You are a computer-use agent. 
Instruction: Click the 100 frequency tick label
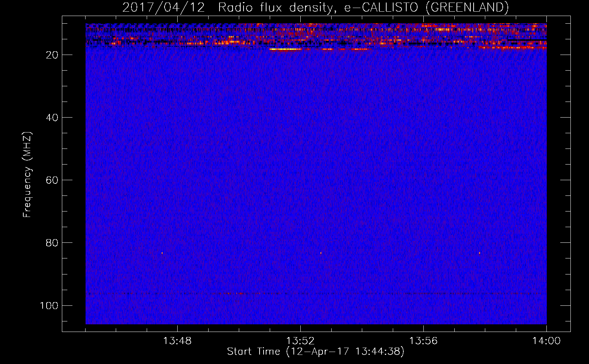click(x=49, y=305)
